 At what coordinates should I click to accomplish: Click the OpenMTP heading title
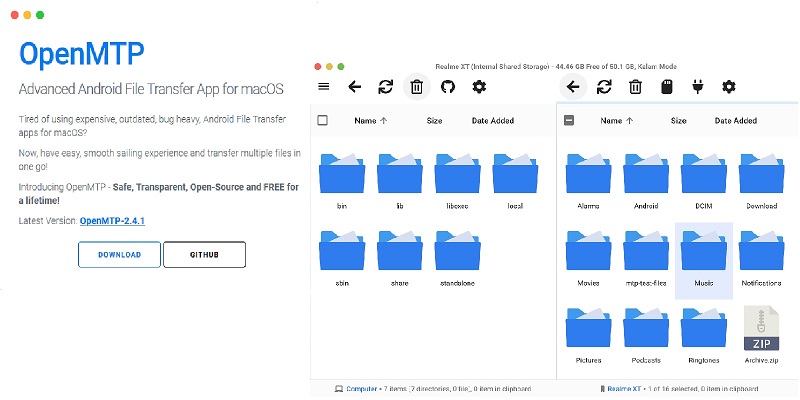tap(82, 54)
